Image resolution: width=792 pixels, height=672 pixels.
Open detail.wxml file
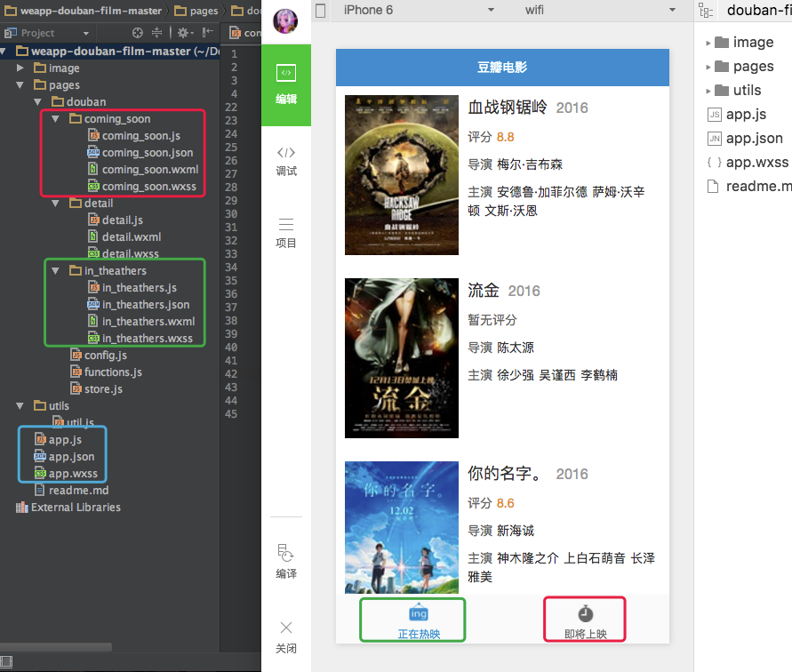pyautogui.click(x=124, y=237)
